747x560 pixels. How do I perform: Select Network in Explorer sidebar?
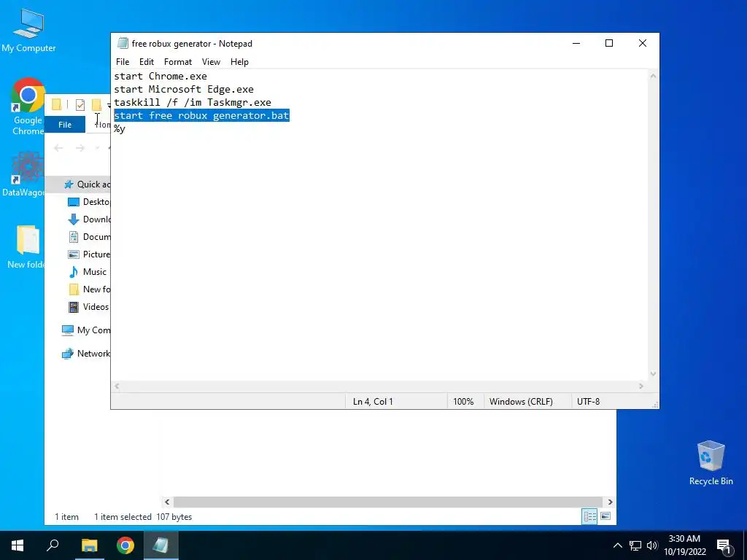tap(86, 354)
